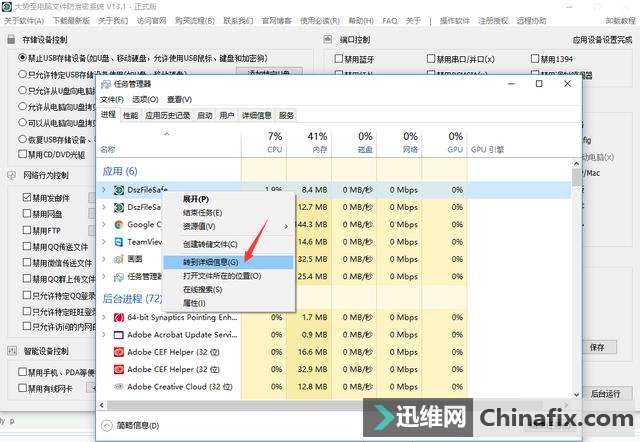Click the Adobe Creative Cloud icon

tap(119, 386)
